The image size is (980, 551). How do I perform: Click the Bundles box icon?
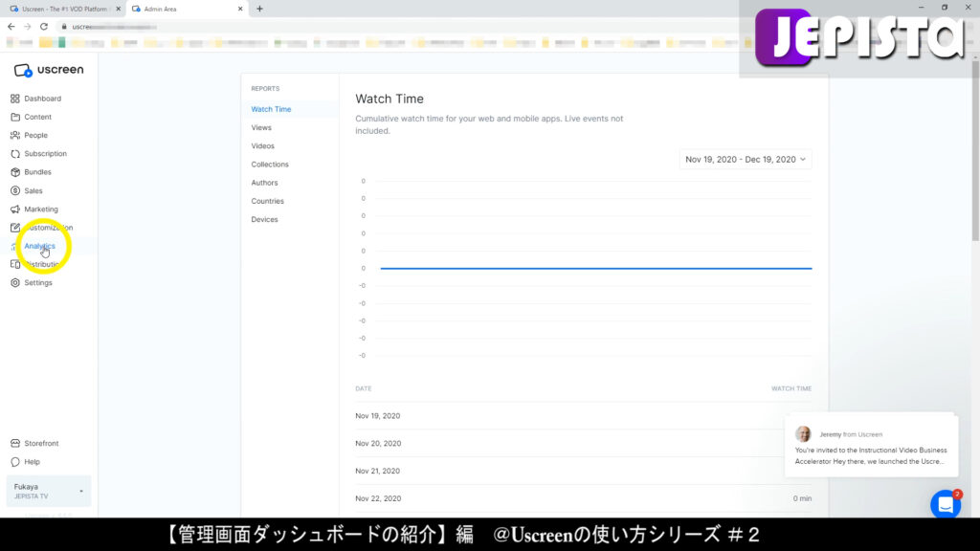15,172
